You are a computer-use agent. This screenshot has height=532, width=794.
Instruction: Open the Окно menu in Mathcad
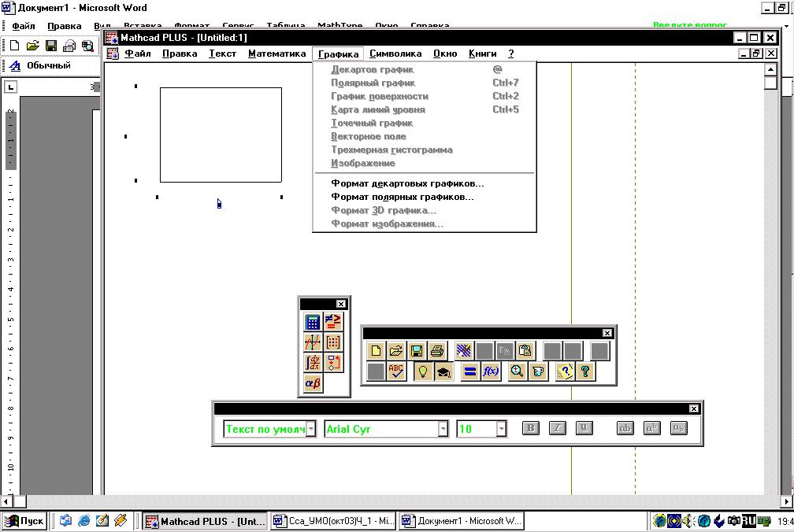click(445, 54)
